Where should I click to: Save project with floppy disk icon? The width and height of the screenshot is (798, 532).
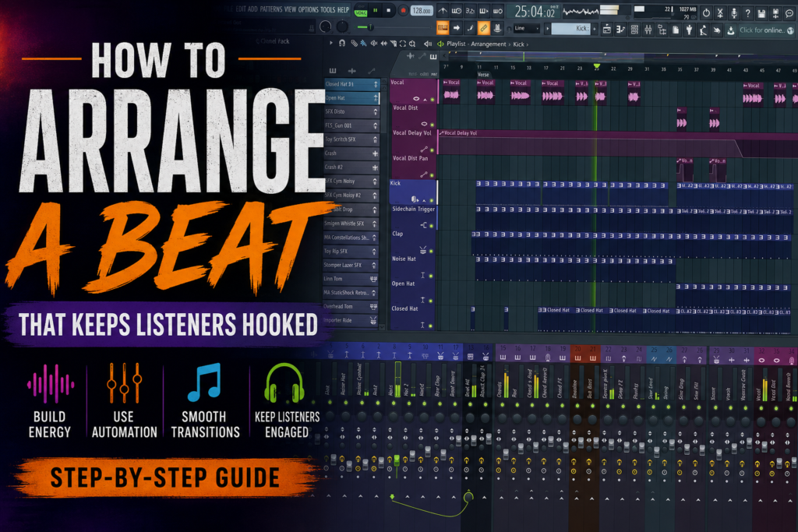click(x=761, y=14)
